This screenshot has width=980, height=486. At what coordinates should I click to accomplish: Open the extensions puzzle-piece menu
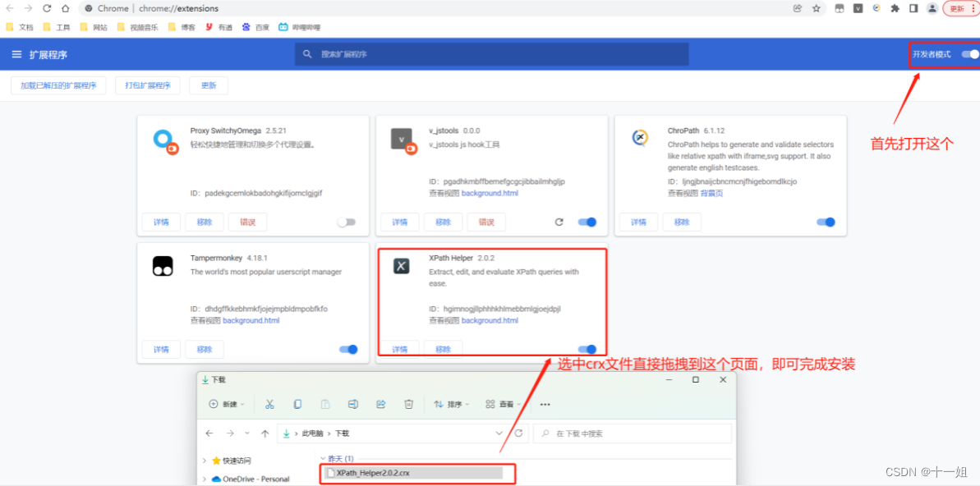(x=895, y=9)
